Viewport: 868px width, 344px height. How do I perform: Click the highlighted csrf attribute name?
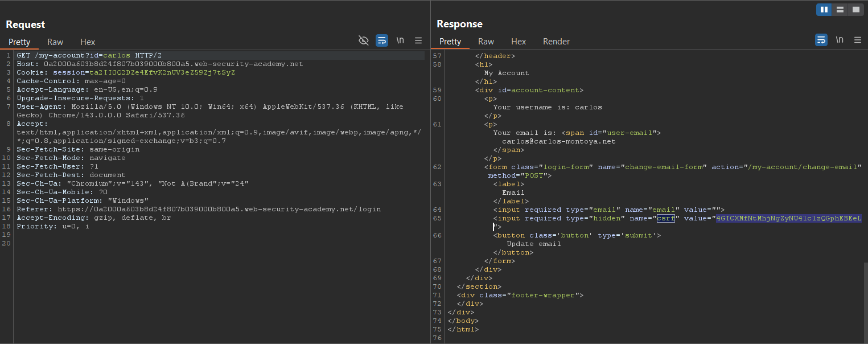tap(666, 218)
